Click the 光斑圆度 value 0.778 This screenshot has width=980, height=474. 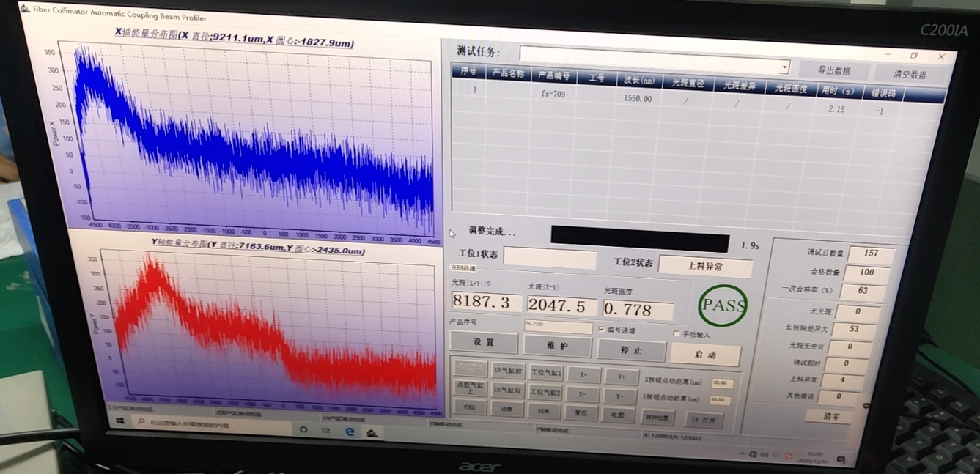(638, 309)
